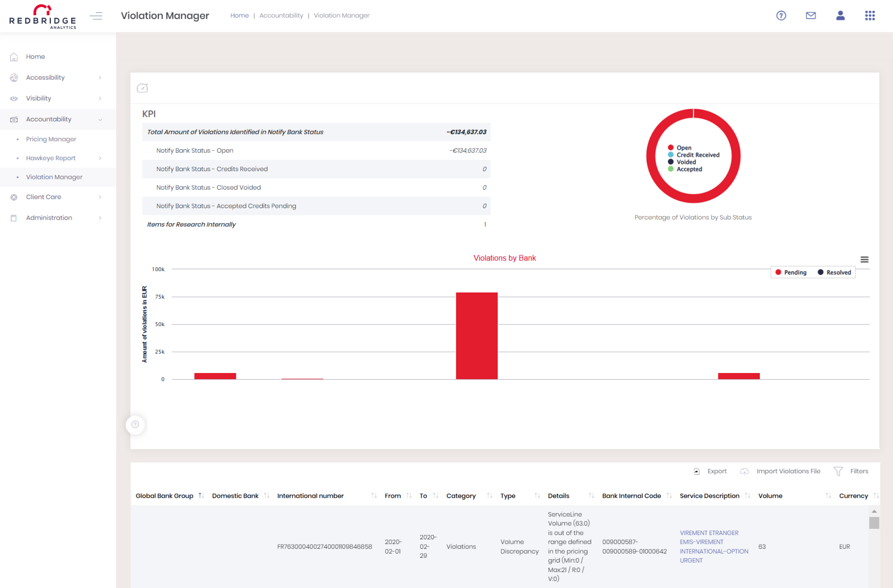Toggle Resolved series in chart legend

click(x=834, y=272)
